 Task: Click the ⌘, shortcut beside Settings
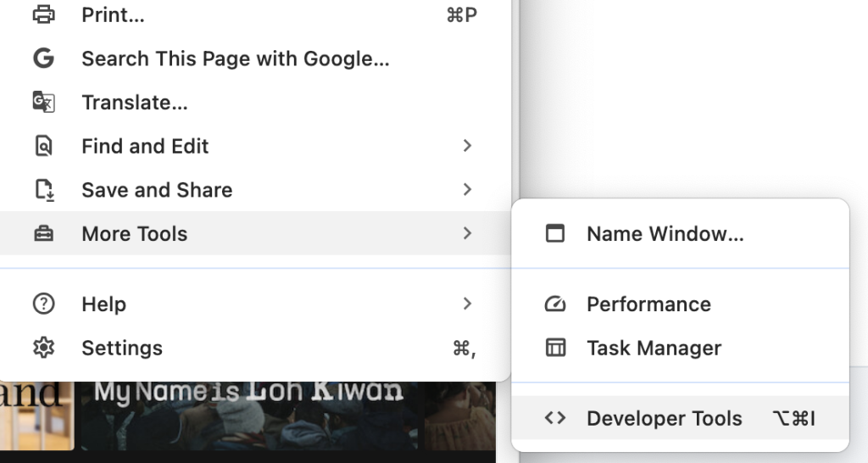[464, 349]
